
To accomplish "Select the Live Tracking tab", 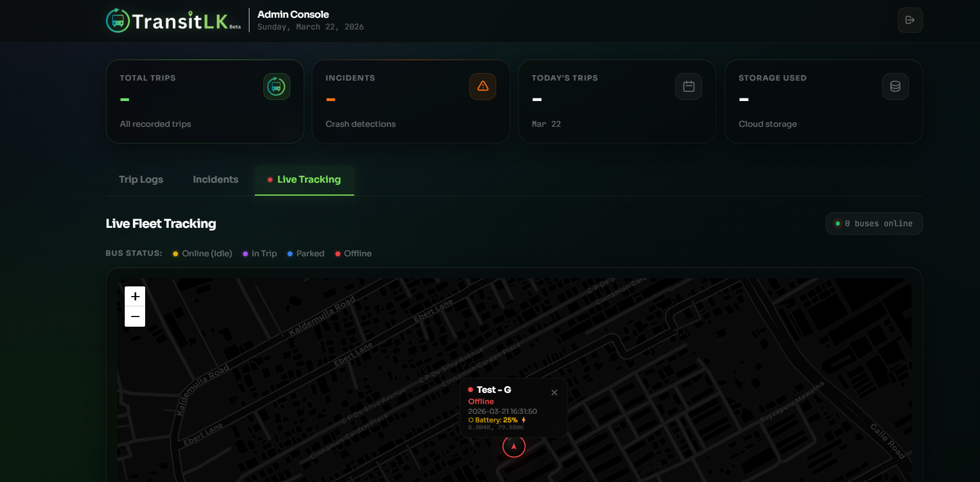I will point(304,179).
